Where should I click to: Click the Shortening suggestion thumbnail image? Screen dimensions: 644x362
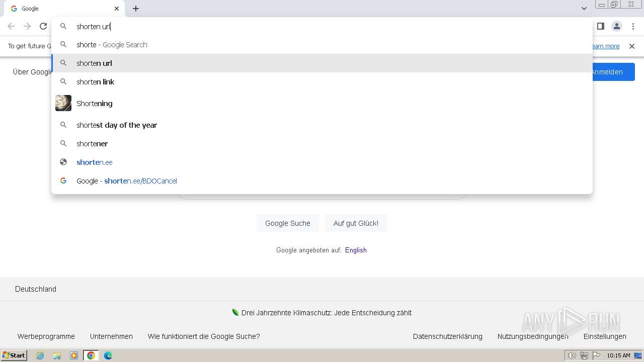[x=63, y=103]
